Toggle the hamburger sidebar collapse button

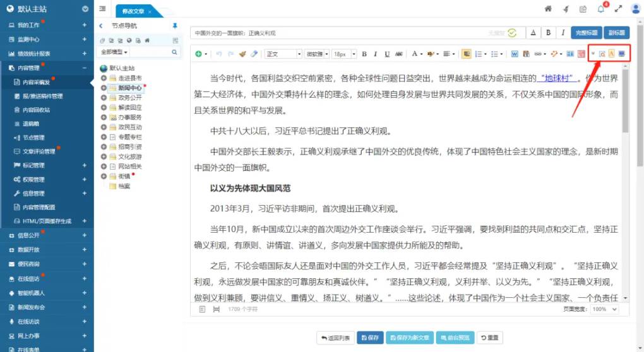tap(102, 9)
